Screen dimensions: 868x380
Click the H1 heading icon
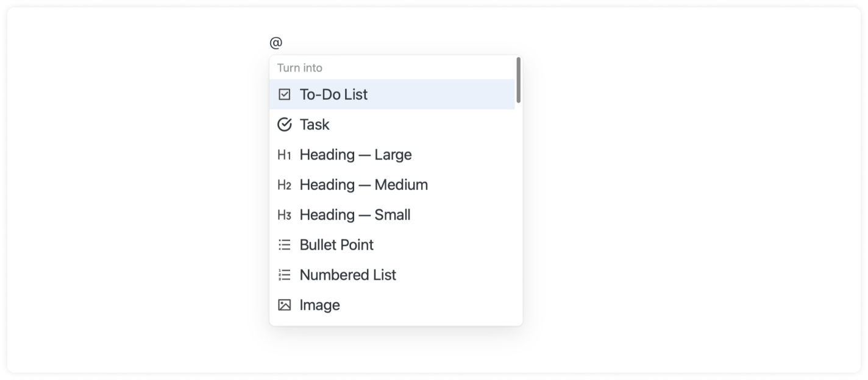[x=284, y=155]
